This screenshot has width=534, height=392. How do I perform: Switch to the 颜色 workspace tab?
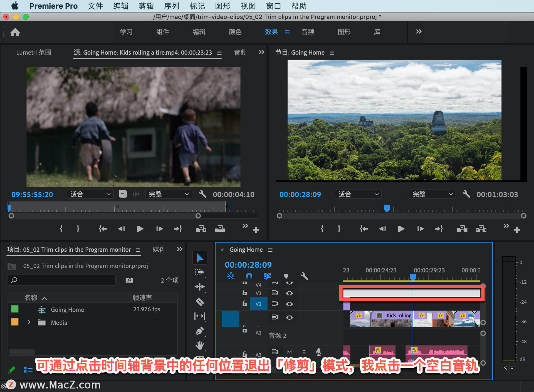(x=235, y=32)
